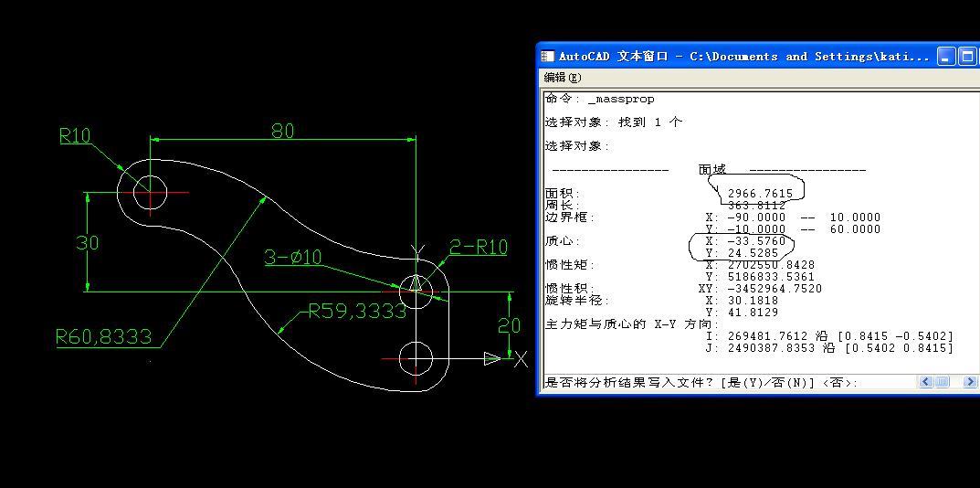Click the radius of gyration Y value 41.8129

coord(753,313)
